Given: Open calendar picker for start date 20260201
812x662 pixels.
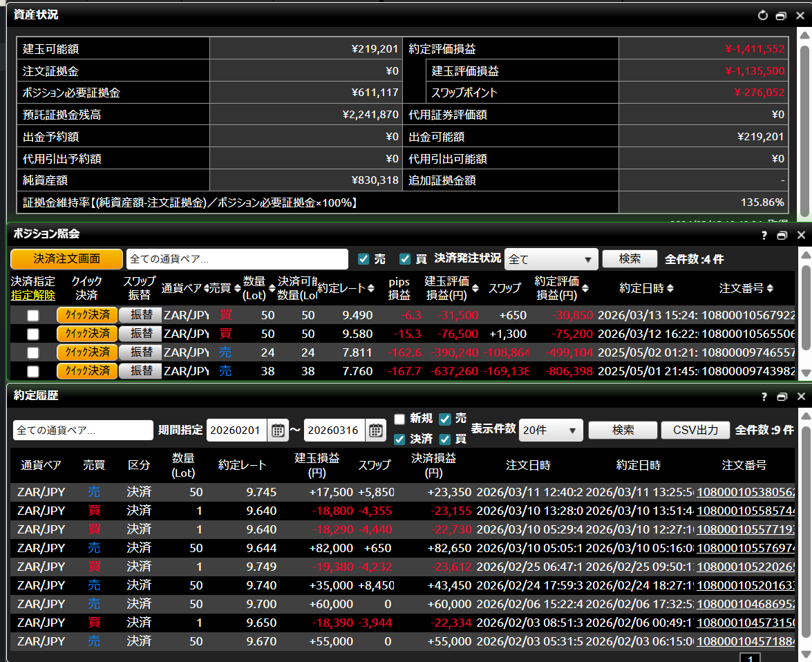Looking at the screenshot, I should [x=277, y=431].
